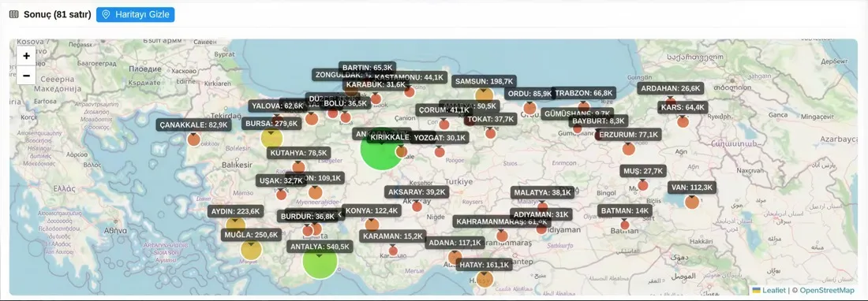Click the yellow Bursa circle marker

point(271,138)
